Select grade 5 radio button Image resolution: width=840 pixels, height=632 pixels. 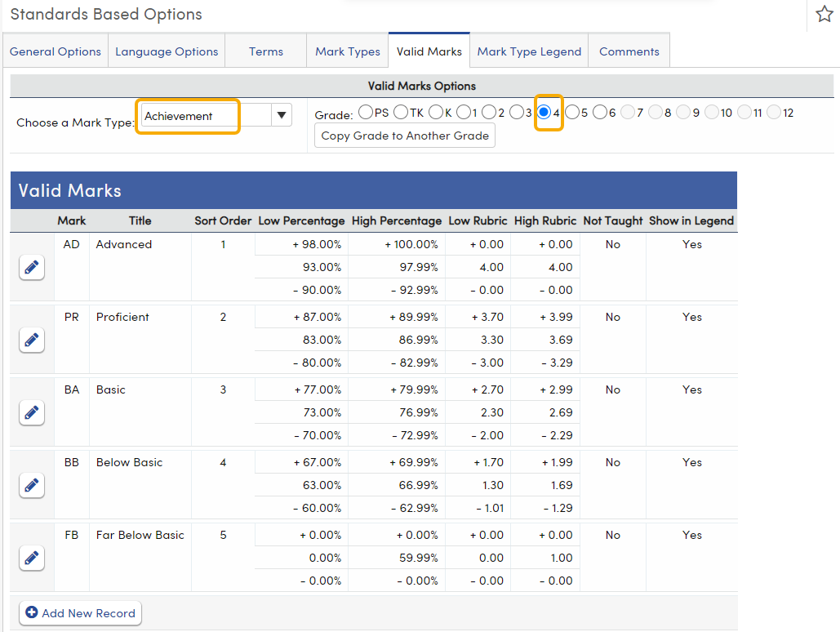pyautogui.click(x=572, y=112)
